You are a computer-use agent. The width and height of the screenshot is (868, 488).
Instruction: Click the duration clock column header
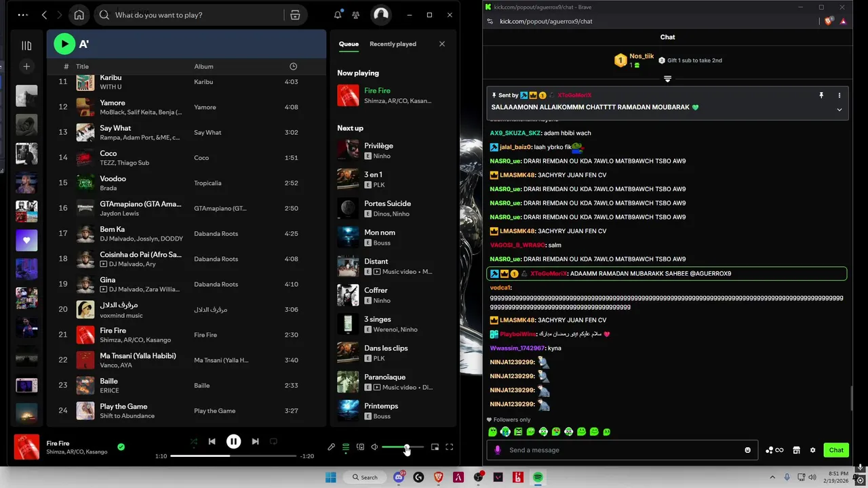click(293, 66)
